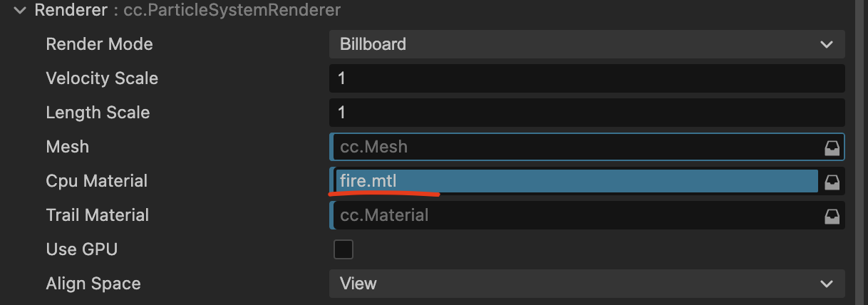The height and width of the screenshot is (305, 868).
Task: Click the Length Scale property label
Action: pos(98,113)
